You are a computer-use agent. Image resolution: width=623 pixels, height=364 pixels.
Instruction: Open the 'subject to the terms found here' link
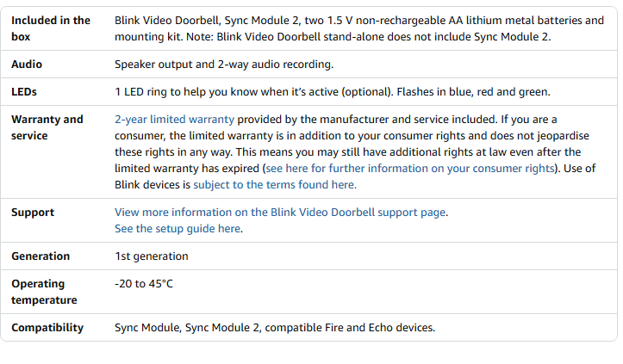(x=274, y=185)
